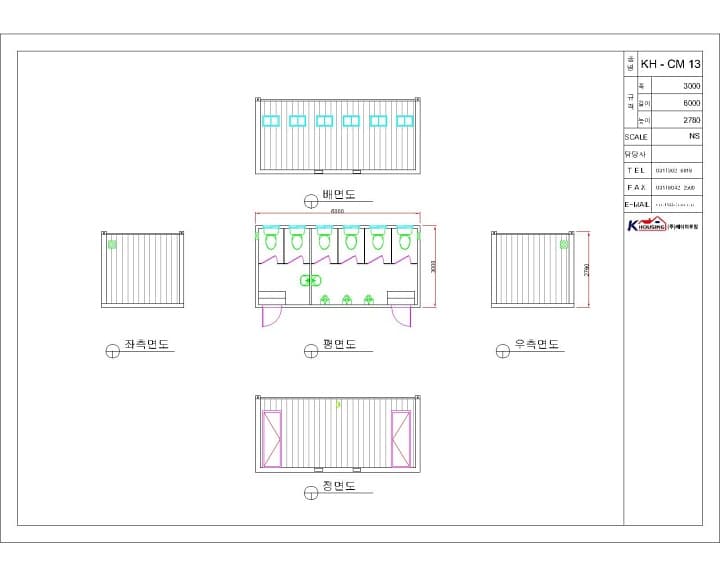Click the KH - CM 13 drawing number
720x576 pixels.
[670, 64]
